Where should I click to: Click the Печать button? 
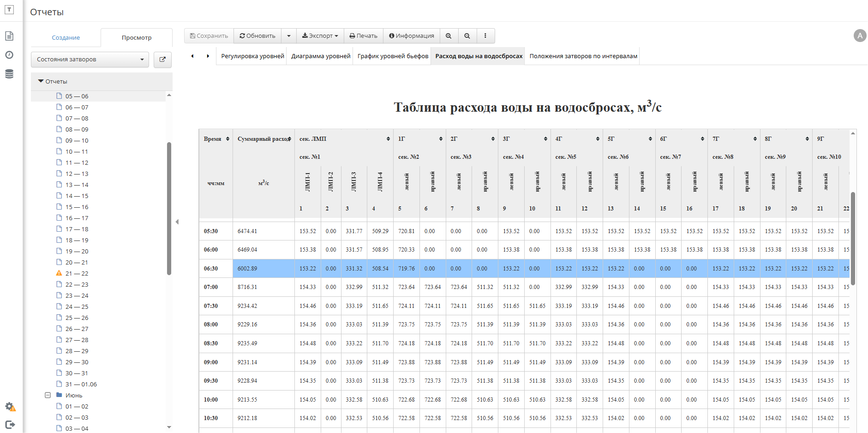[x=364, y=36]
